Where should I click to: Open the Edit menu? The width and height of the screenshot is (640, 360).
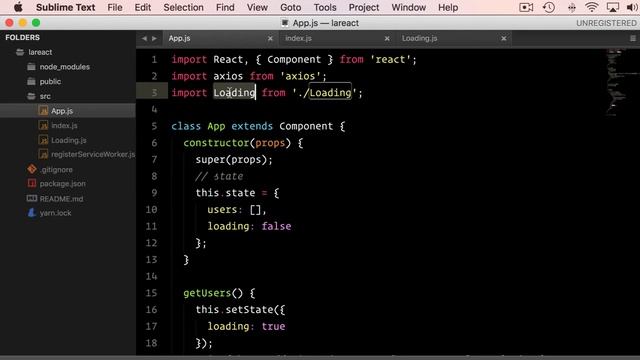[x=142, y=7]
